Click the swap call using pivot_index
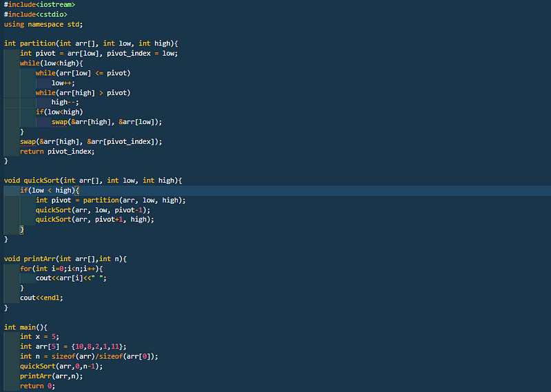The image size is (551, 392). coord(91,142)
